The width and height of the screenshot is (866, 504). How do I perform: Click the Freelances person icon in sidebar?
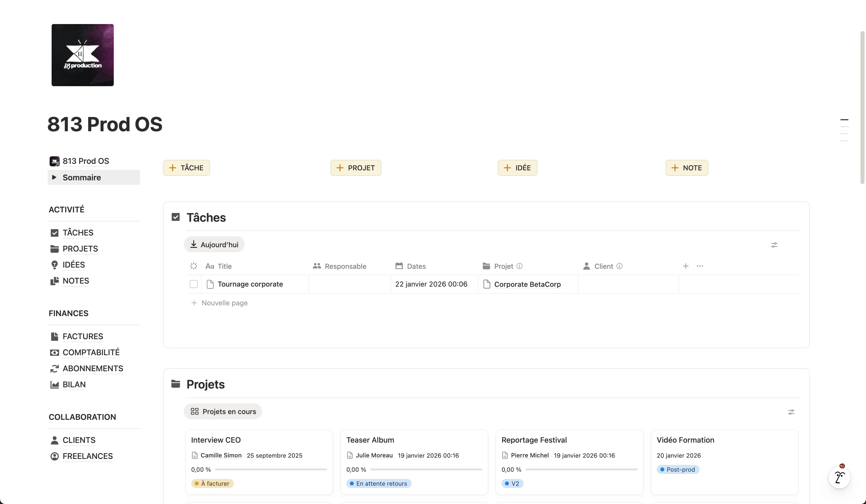pos(55,456)
